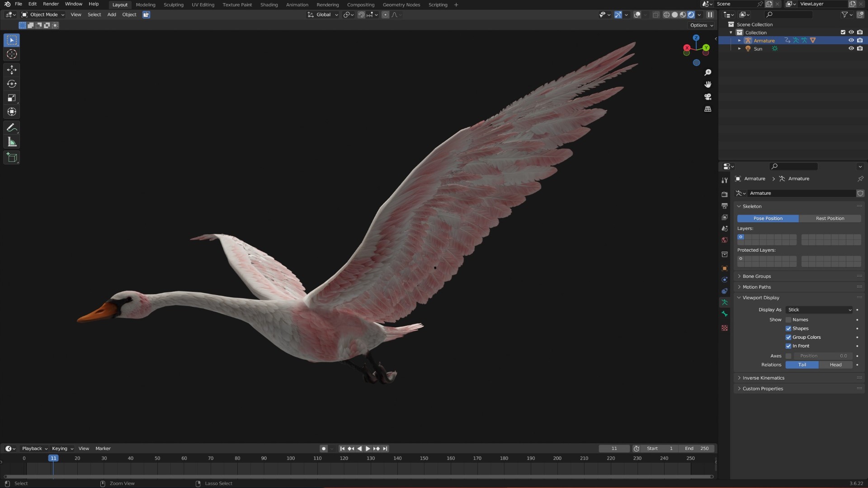The height and width of the screenshot is (488, 868).
Task: Open the Render properties tab icon
Action: [x=725, y=194]
